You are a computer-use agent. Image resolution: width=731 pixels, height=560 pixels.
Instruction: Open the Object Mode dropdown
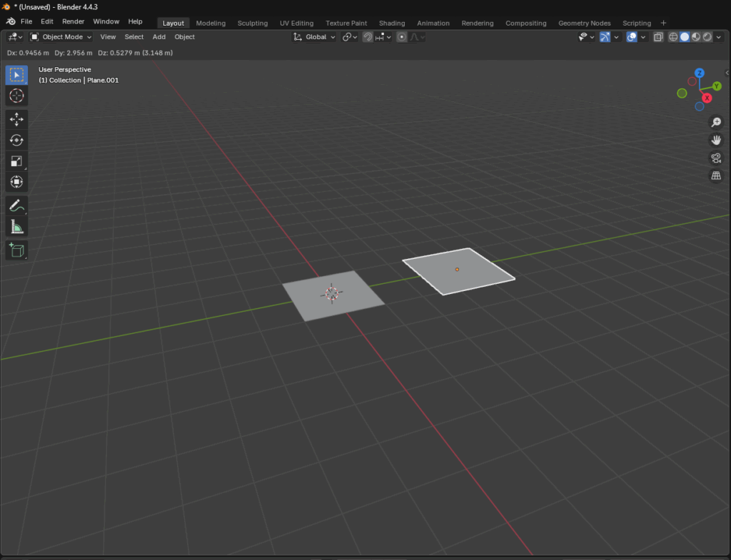pyautogui.click(x=61, y=37)
